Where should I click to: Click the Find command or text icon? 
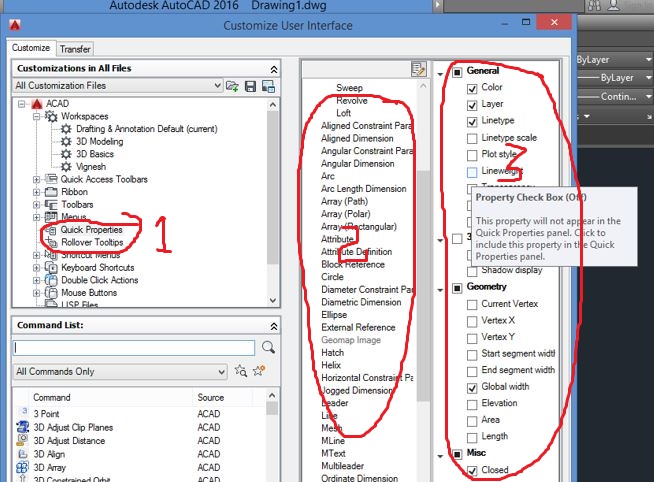241,370
